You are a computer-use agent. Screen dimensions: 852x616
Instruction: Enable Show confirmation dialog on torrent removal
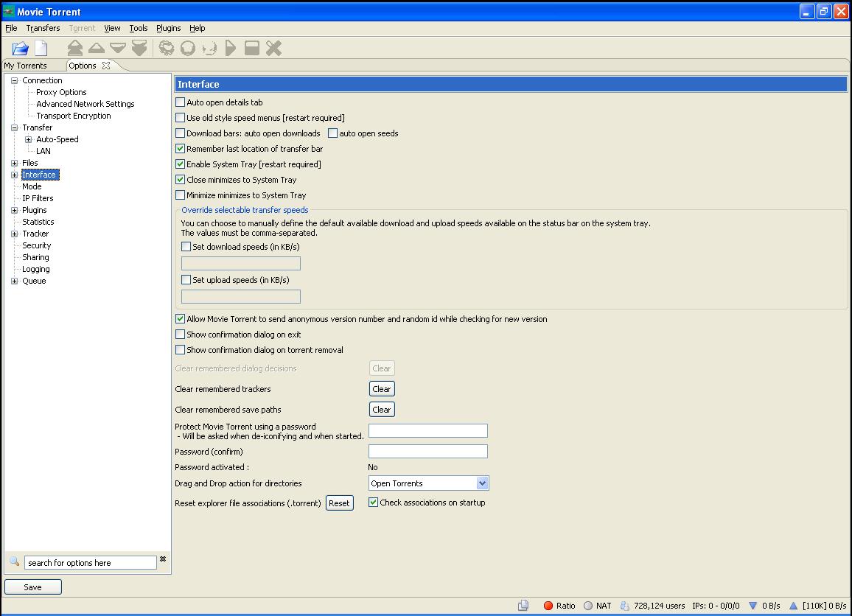point(181,350)
